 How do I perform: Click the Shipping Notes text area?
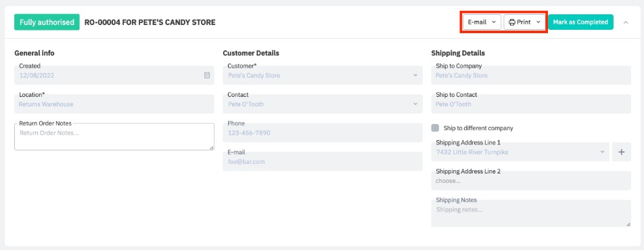[531, 213]
